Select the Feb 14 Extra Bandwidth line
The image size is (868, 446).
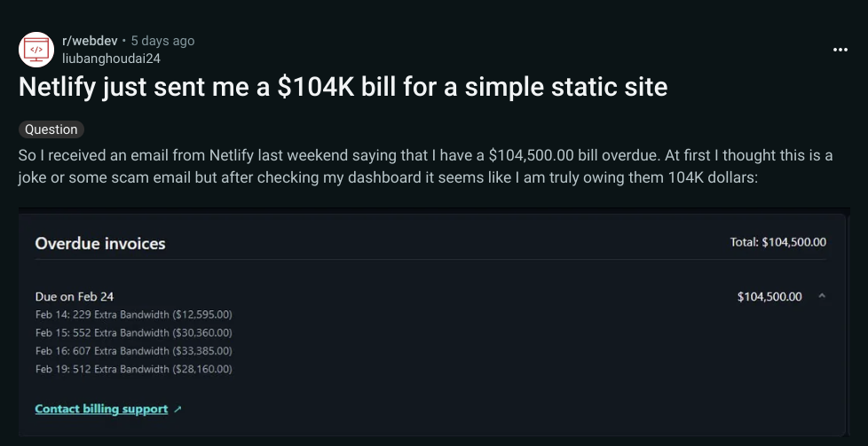(133, 315)
